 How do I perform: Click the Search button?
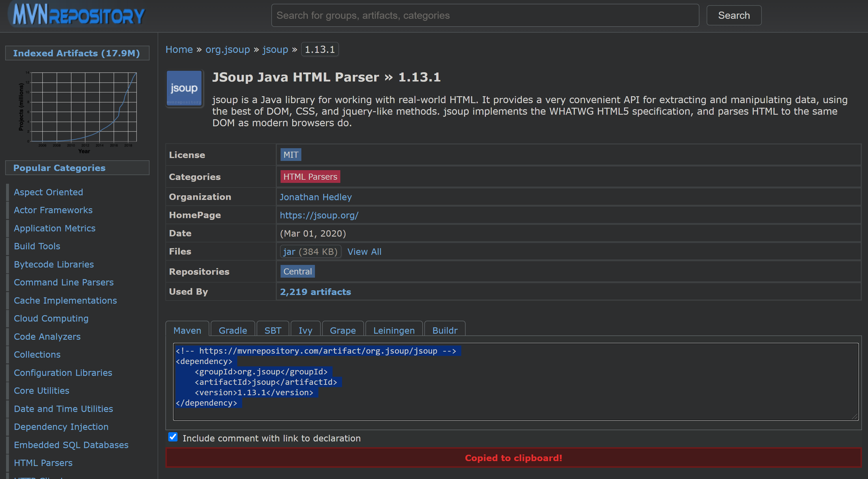733,15
